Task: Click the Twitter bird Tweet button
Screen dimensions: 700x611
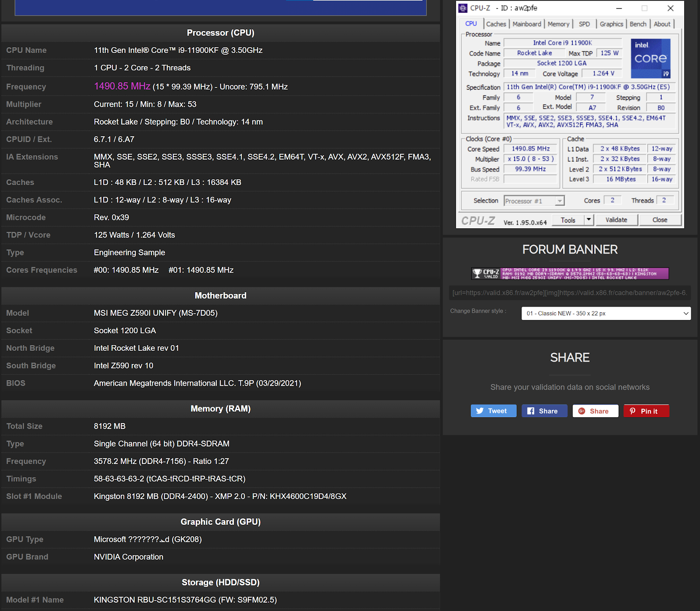Action: (493, 411)
